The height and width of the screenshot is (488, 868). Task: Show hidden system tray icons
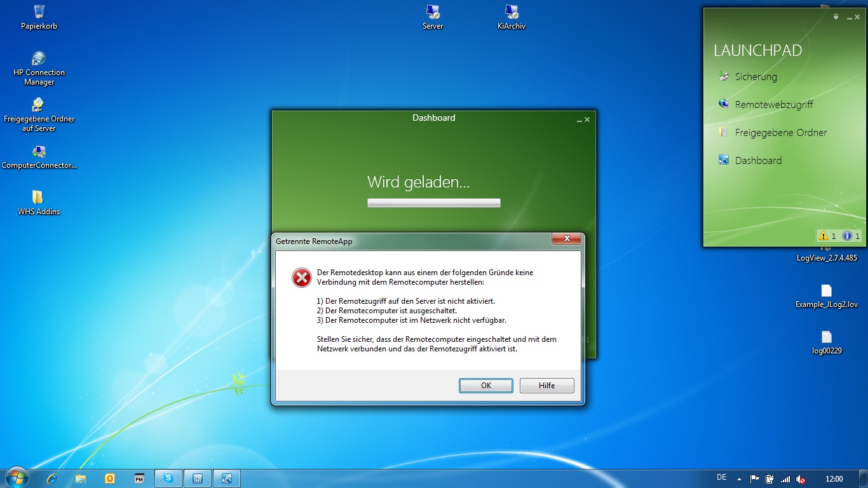click(739, 479)
